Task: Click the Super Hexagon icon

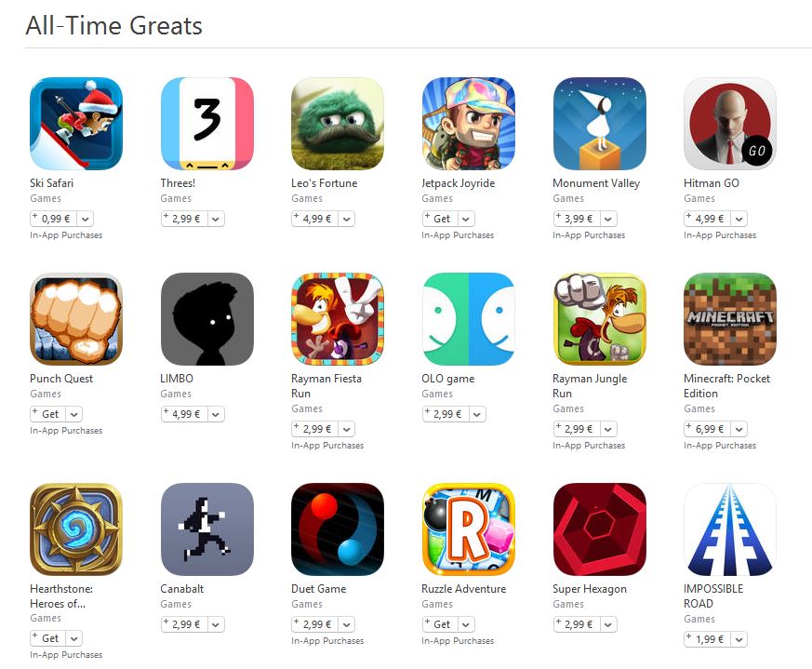Action: click(x=599, y=529)
